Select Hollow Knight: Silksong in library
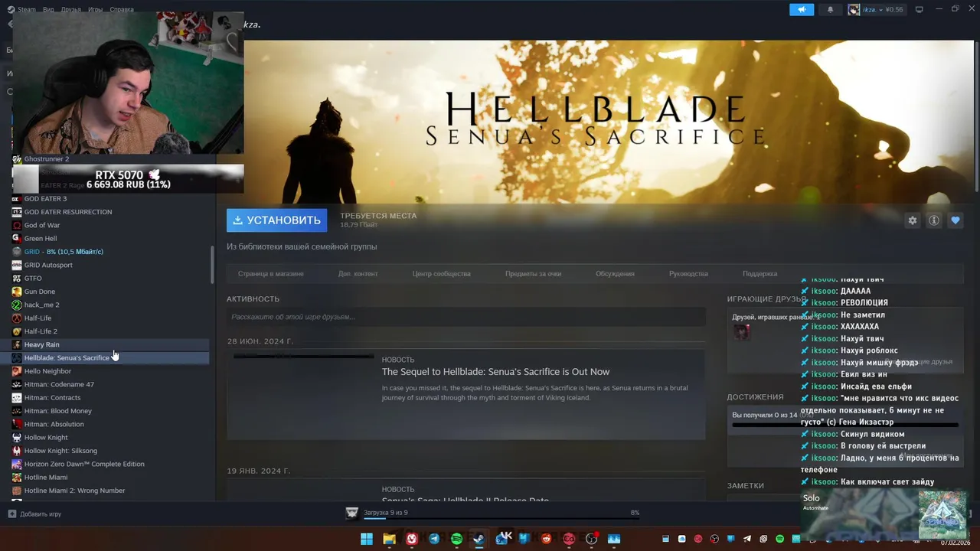Viewport: 980px width, 551px height. tap(60, 451)
